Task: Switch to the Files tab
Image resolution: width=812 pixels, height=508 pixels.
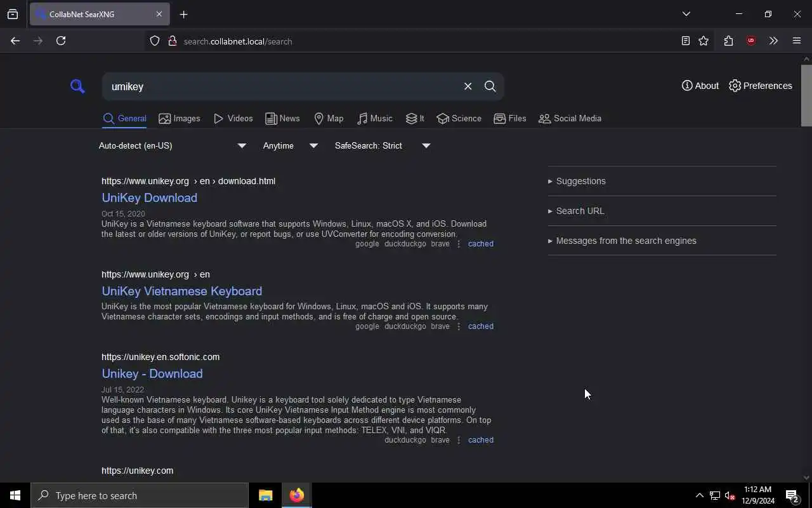Action: pyautogui.click(x=510, y=119)
